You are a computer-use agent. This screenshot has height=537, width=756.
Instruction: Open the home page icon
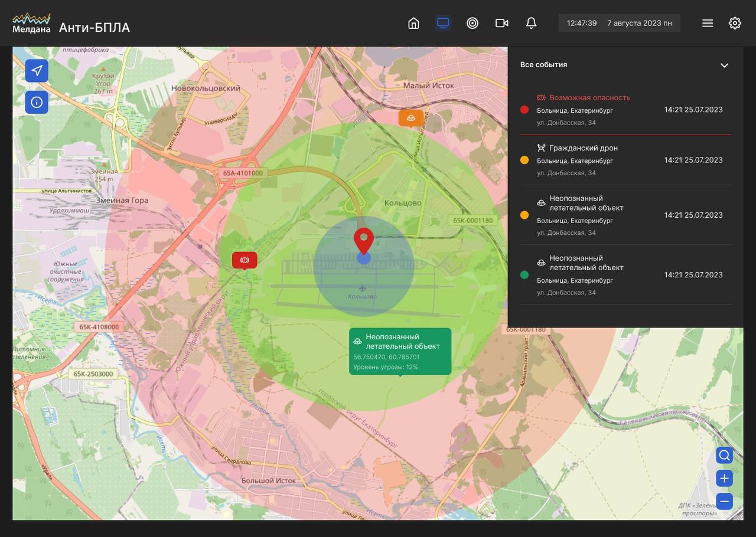(413, 23)
